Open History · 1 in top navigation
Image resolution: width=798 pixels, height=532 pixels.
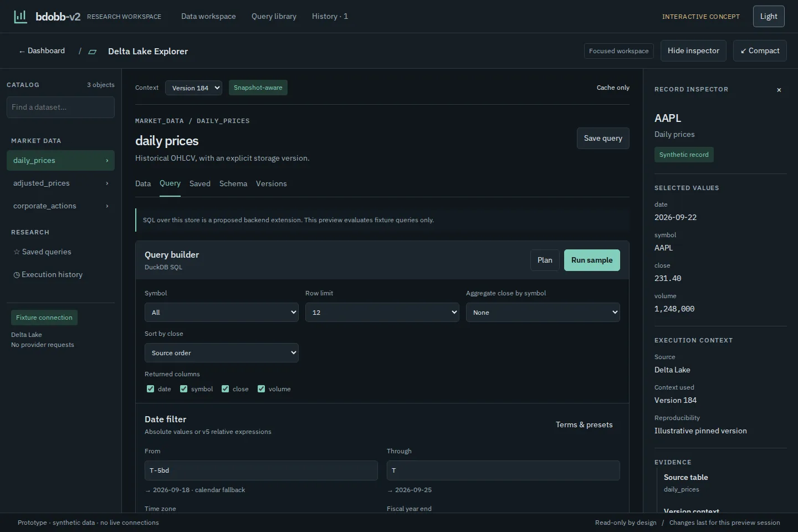tap(330, 16)
